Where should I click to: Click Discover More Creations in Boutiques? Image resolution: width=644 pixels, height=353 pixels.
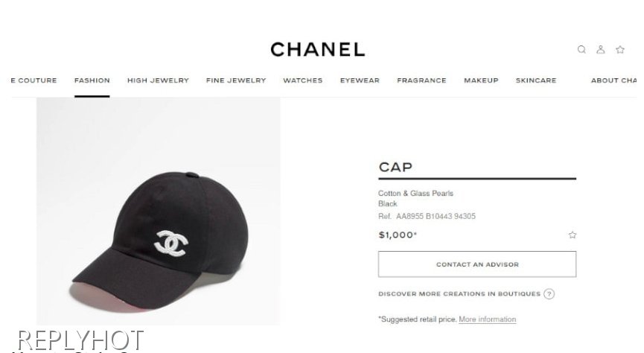459,294
